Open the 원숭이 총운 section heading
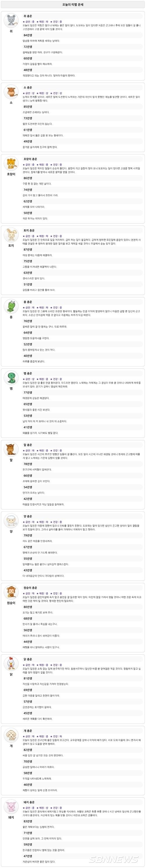 (x=30, y=588)
